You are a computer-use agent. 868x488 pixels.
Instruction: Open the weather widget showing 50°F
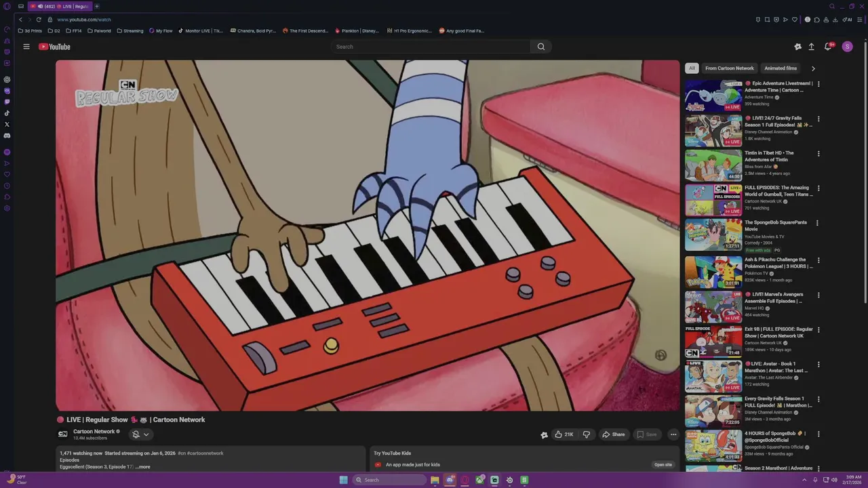click(x=16, y=480)
